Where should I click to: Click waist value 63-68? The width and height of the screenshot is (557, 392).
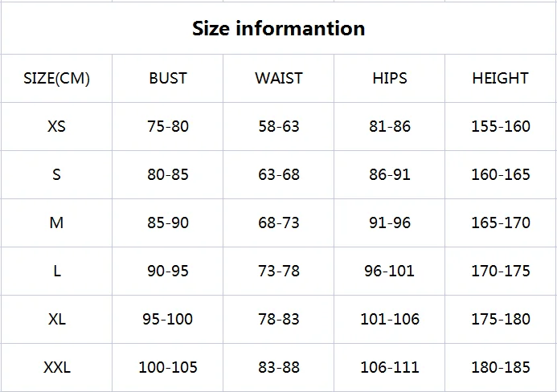[x=279, y=174]
